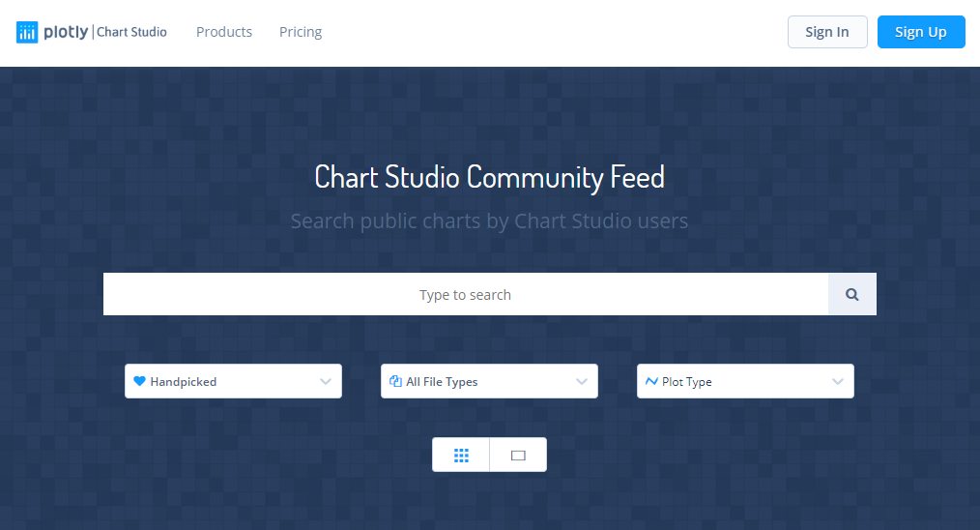Click the Sign In button
This screenshot has height=530, width=980.
(x=827, y=32)
